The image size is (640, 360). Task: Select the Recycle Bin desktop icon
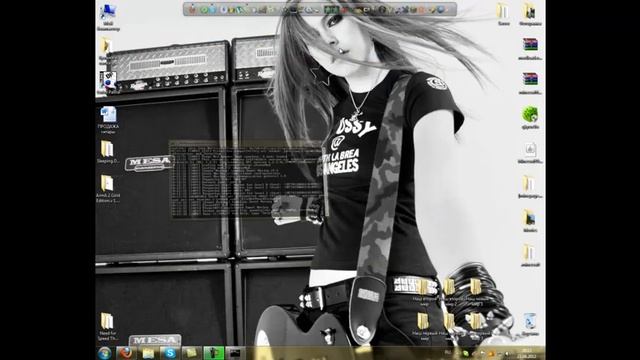(x=530, y=324)
